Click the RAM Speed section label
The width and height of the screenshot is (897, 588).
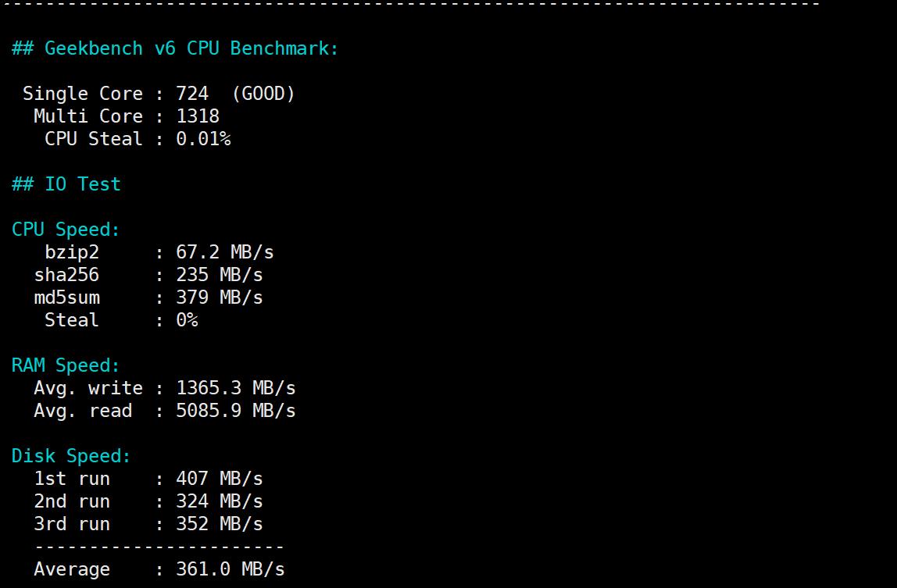click(x=66, y=365)
